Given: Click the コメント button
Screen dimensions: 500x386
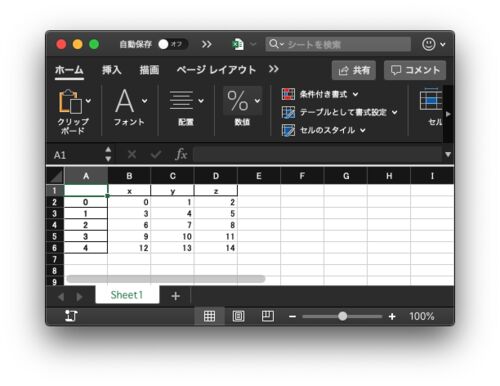Looking at the screenshot, I should (415, 70).
